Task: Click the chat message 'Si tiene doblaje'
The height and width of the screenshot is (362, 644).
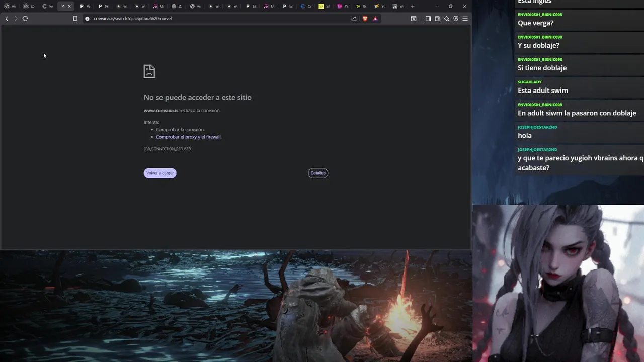Action: point(542,68)
